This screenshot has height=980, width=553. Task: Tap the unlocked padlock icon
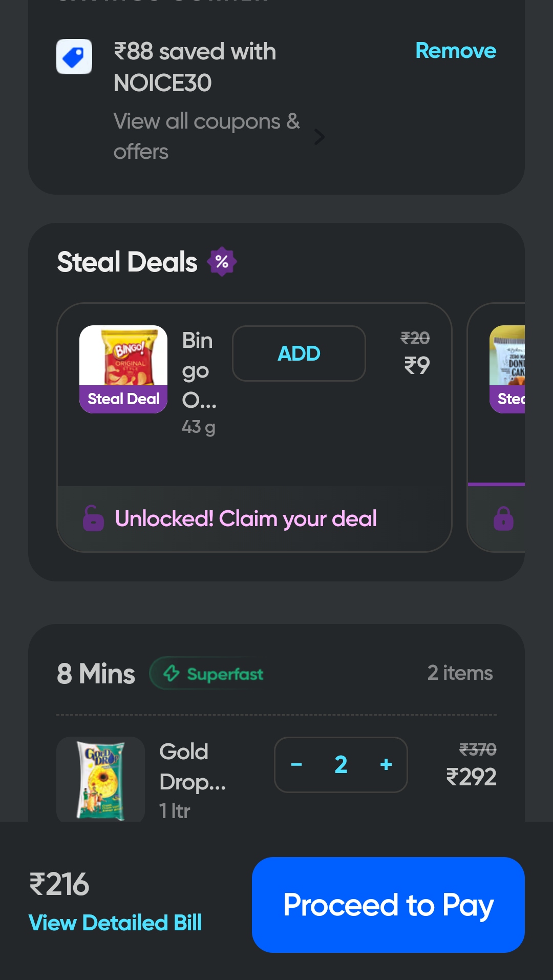(94, 518)
